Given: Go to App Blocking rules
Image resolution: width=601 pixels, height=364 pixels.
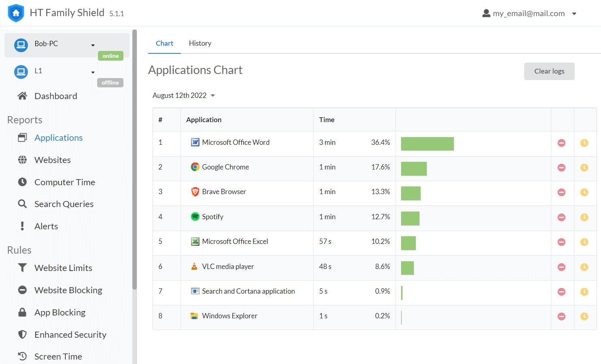Looking at the screenshot, I should tap(60, 312).
